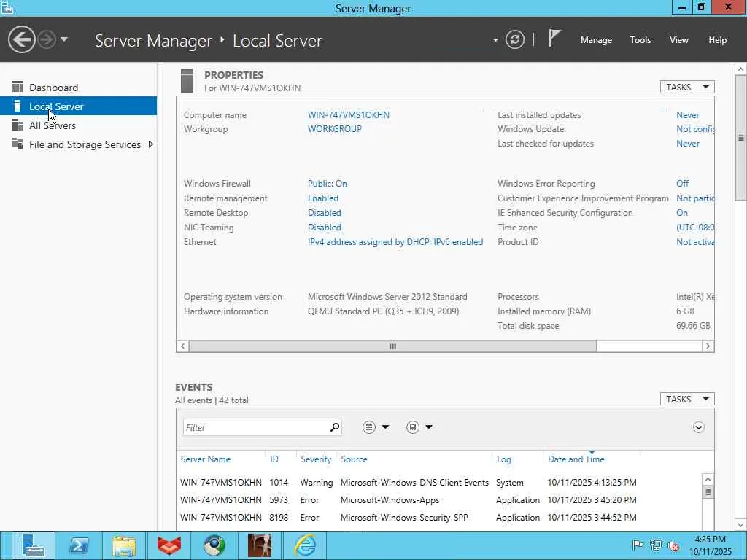Open the Manage menu
Image resolution: width=747 pixels, height=560 pixels.
[x=596, y=40]
